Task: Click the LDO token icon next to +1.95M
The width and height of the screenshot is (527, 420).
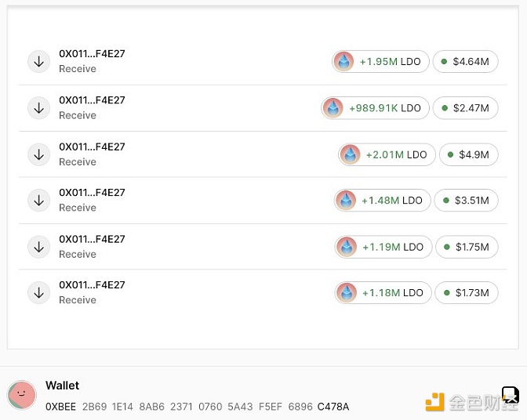Action: (343, 61)
